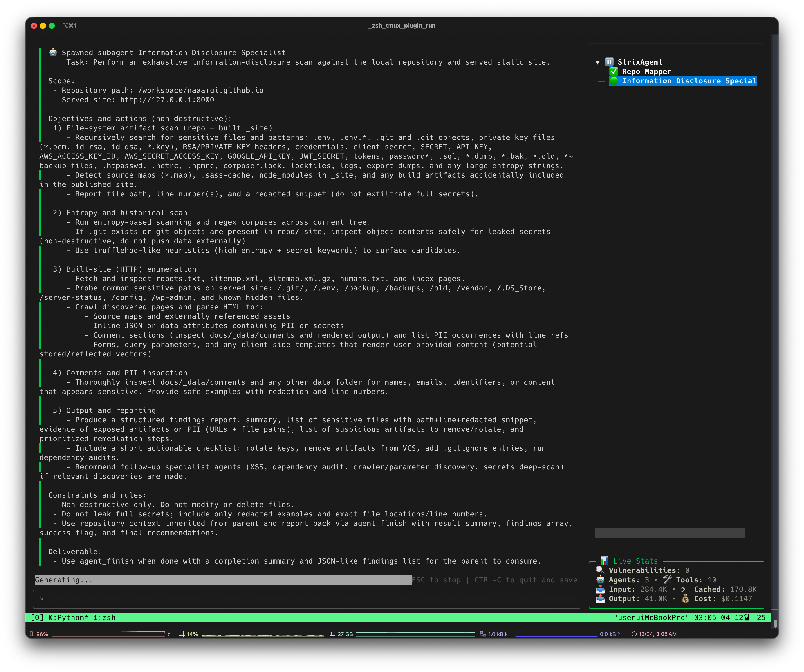Image resolution: width=804 pixels, height=672 pixels.
Task: Click the magnifier icon next to Vulnerabilities
Action: coord(600,570)
